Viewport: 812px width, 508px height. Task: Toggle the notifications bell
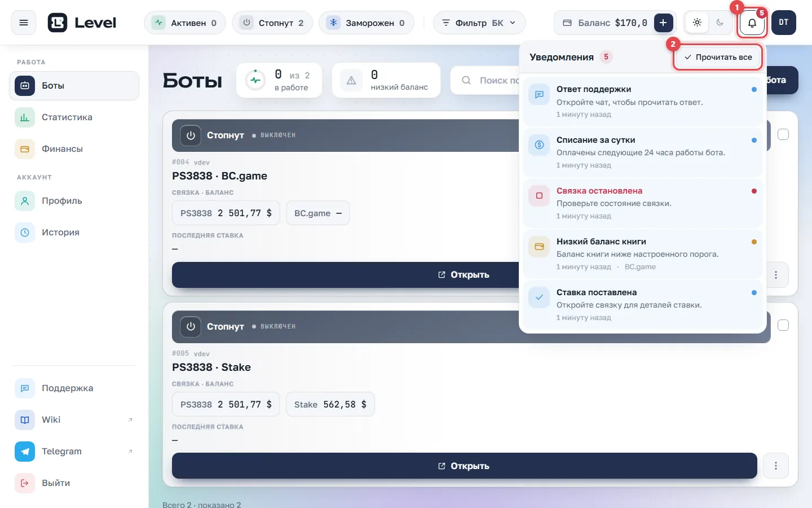(x=752, y=23)
